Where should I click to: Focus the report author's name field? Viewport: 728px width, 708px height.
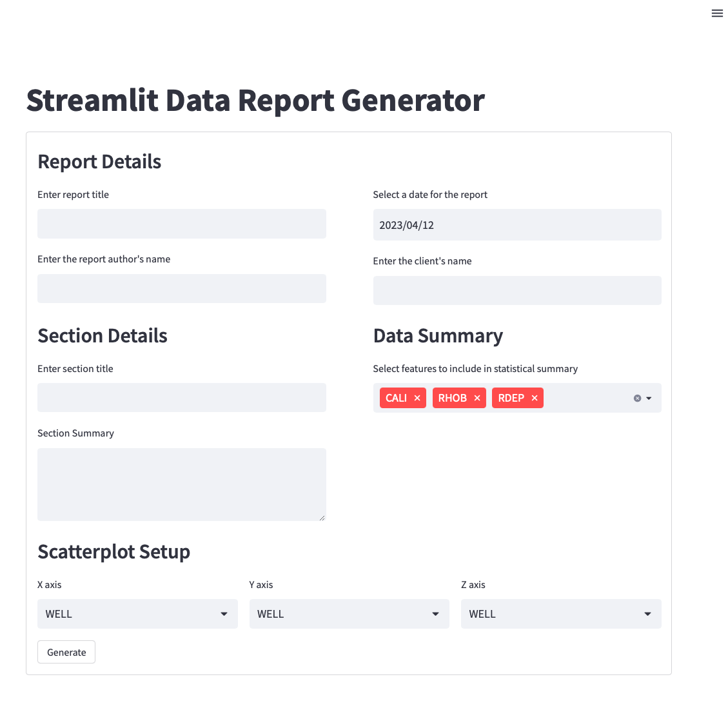tap(182, 288)
